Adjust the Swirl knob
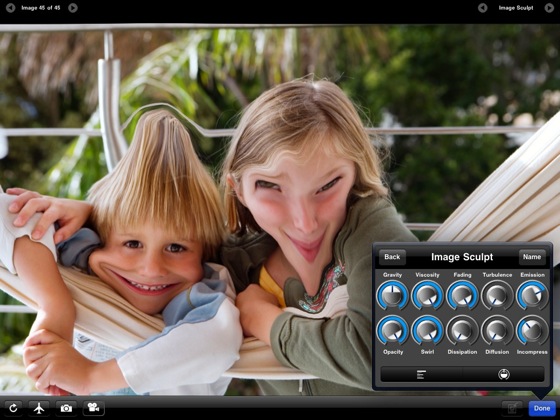The width and height of the screenshot is (560, 420). [x=427, y=330]
